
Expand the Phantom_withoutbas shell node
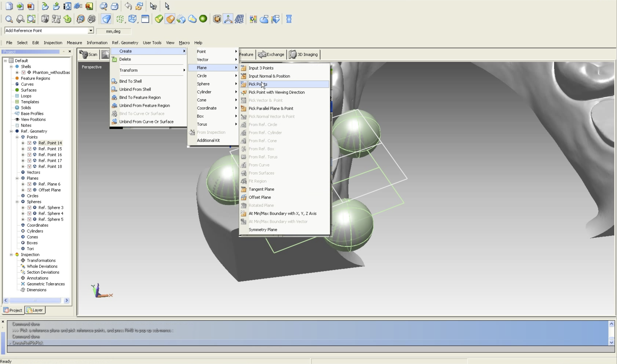click(x=17, y=72)
